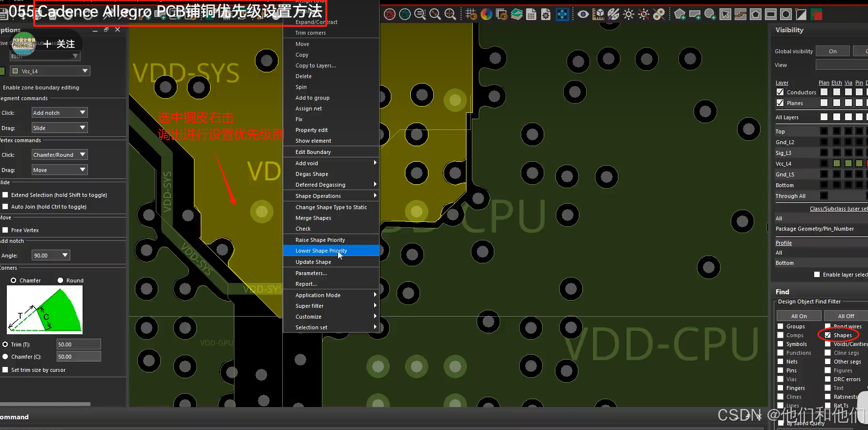Click the green circular net-pattern toolbar icon
The height and width of the screenshot is (430, 868).
pyautogui.click(x=405, y=14)
